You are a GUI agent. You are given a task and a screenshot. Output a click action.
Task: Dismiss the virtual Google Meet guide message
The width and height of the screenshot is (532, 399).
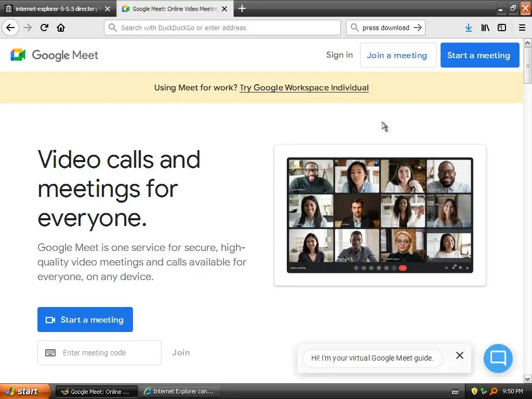click(x=460, y=355)
